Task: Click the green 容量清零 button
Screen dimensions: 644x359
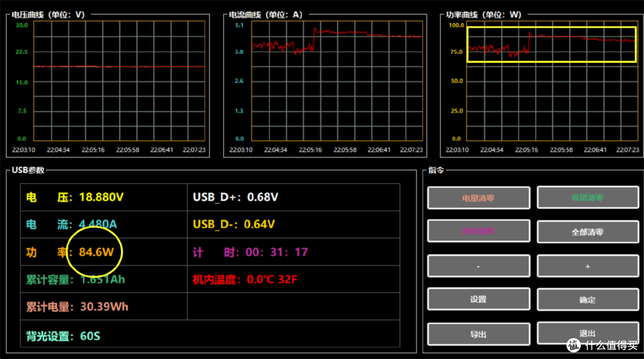Action: tap(588, 197)
